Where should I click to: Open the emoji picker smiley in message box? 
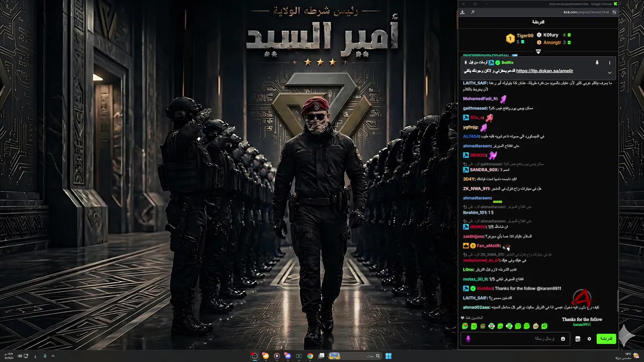[x=563, y=339]
